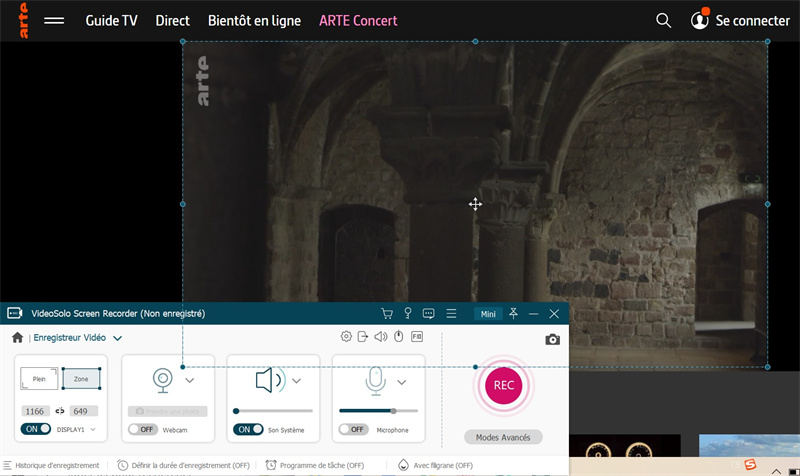Click the top-right recording zone corner handle
Image resolution: width=800 pixels, height=476 pixels.
tap(767, 41)
